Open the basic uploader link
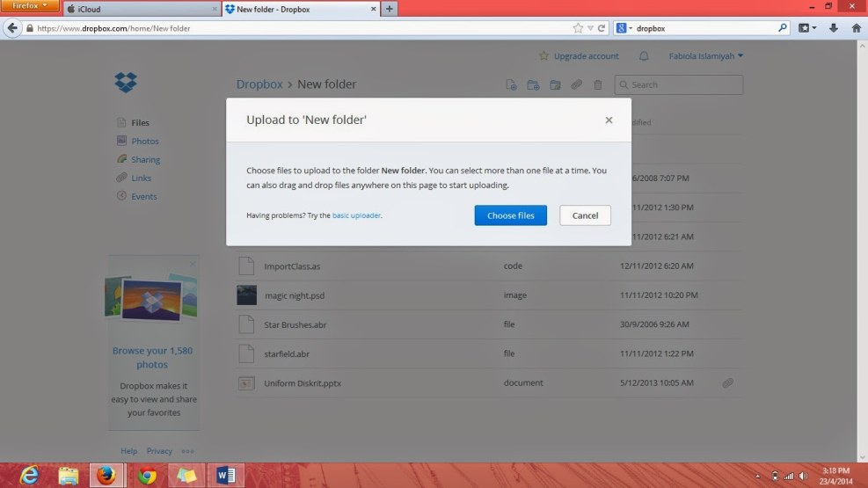Screen dimensions: 868x488 coord(356,215)
